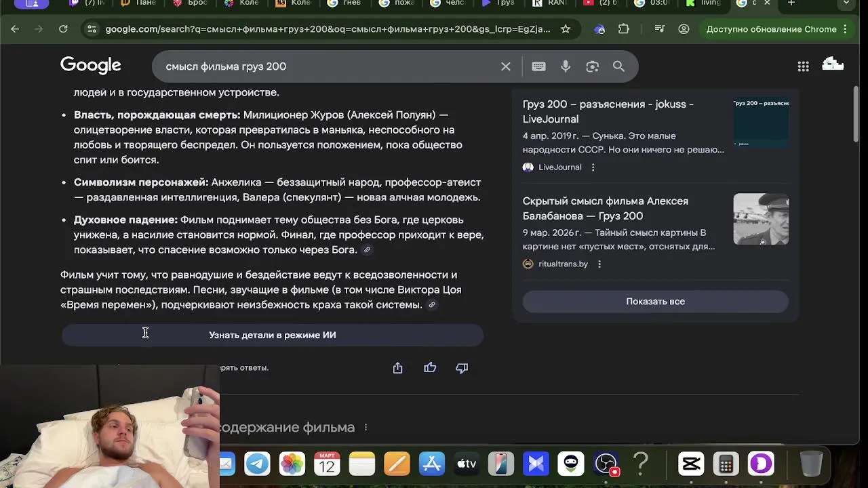Open the ritualtrans.by result thumbnail image

tap(761, 219)
